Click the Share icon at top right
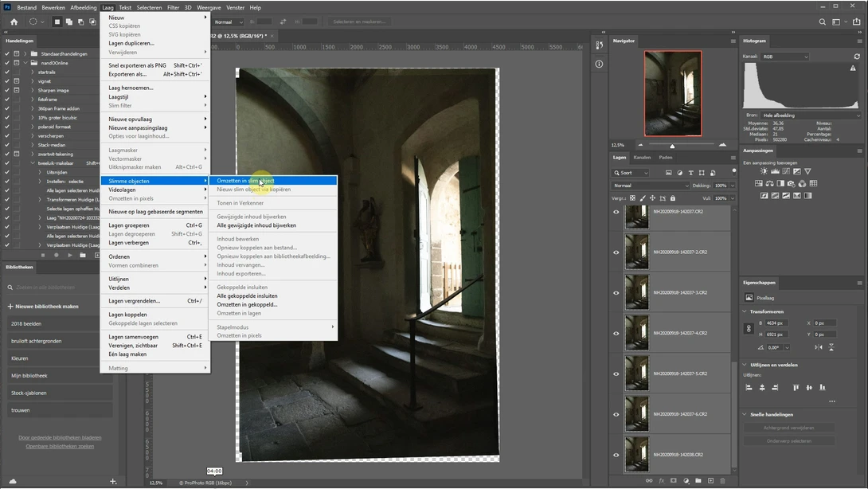Image resolution: width=868 pixels, height=489 pixels. [x=857, y=22]
